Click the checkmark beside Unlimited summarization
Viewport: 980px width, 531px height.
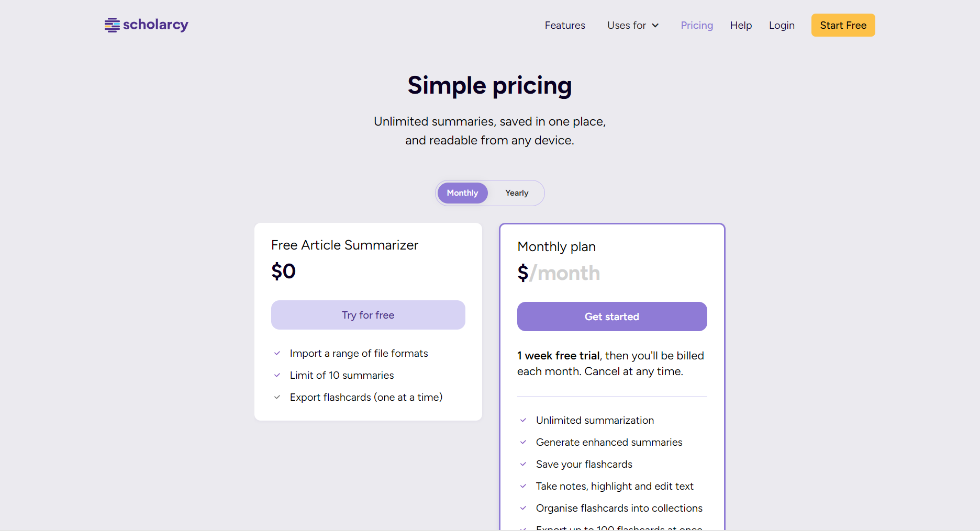(x=523, y=420)
